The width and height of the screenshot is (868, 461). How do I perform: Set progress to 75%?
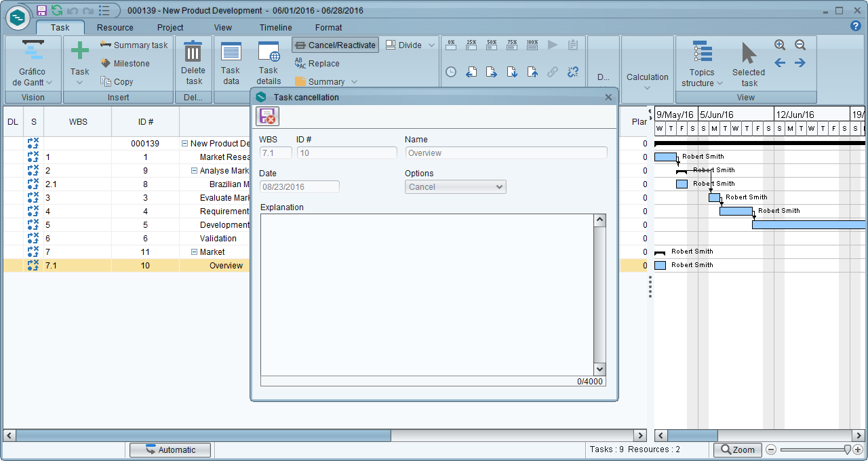tap(512, 45)
